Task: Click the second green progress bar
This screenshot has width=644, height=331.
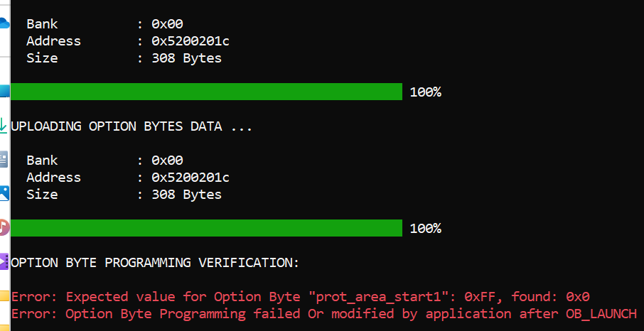Action: pos(207,228)
